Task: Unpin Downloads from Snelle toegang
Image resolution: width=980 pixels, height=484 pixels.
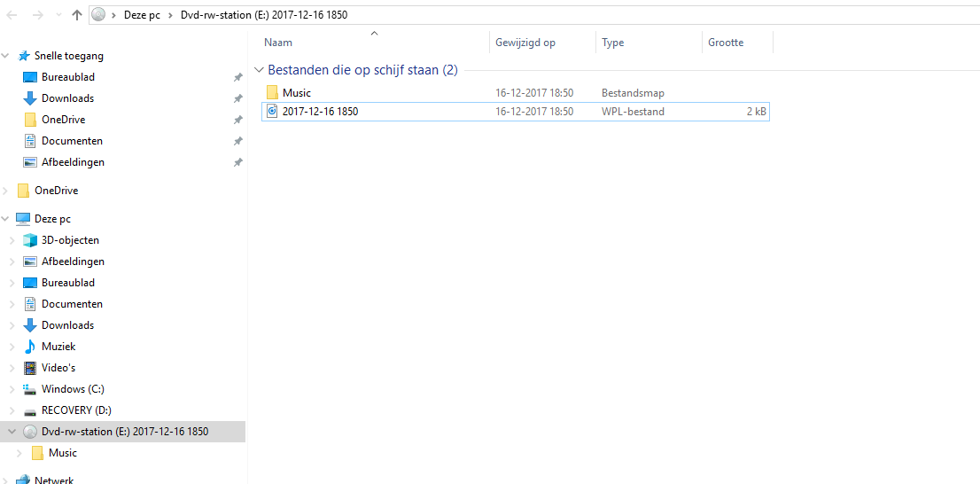Action: 237,98
